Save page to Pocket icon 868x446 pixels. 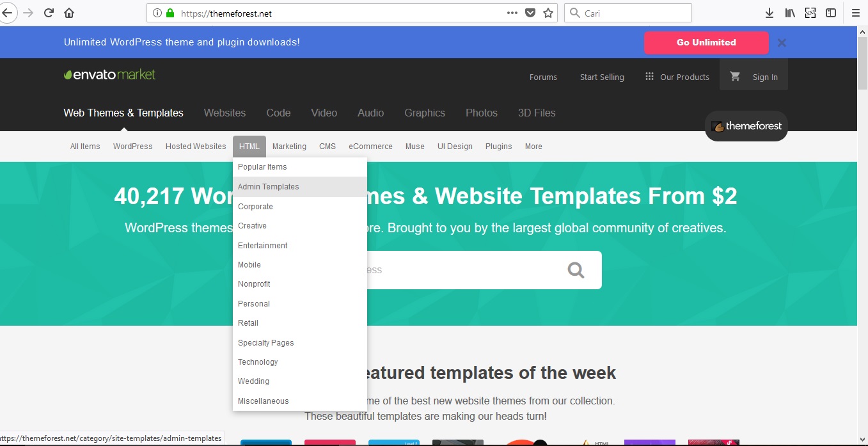[x=530, y=13]
